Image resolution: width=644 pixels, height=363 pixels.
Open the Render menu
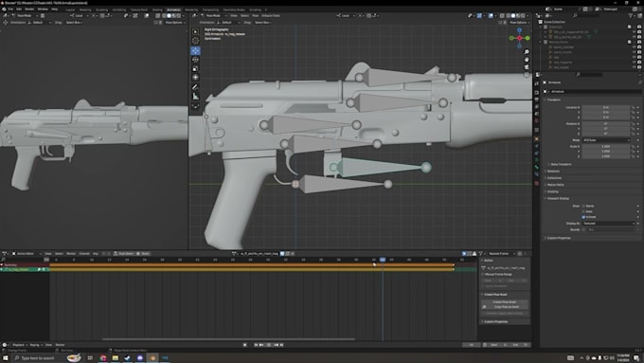pos(29,9)
